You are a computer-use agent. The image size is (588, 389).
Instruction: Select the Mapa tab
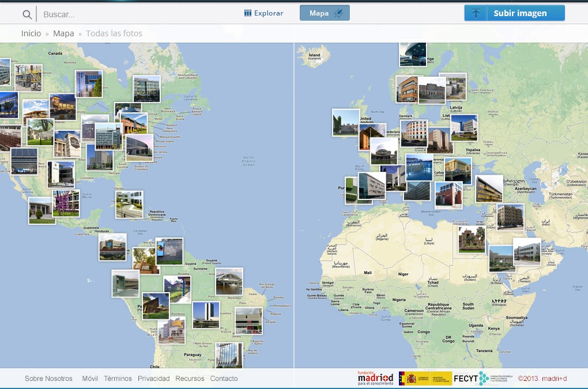click(x=325, y=13)
